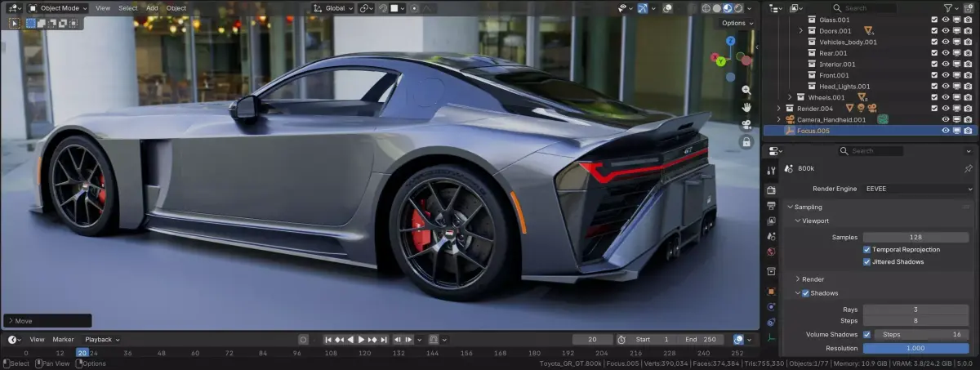This screenshot has height=370, width=980.
Task: Open the Object menu
Action: (x=177, y=8)
